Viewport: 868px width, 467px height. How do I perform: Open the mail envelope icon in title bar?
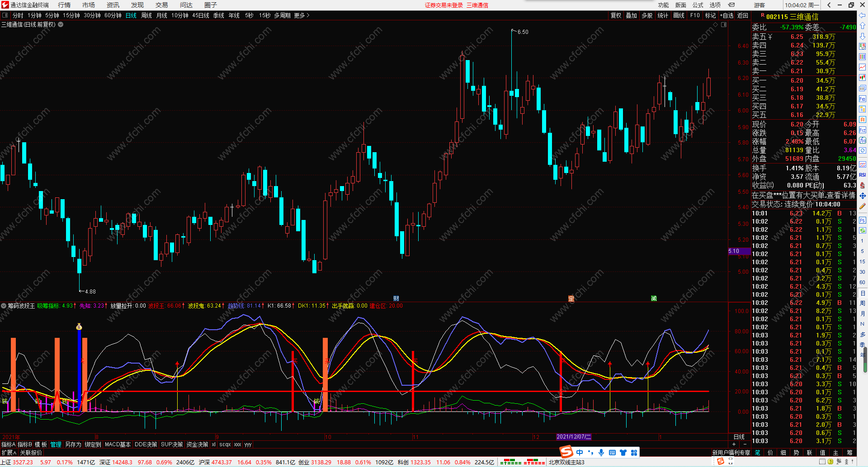731,5
